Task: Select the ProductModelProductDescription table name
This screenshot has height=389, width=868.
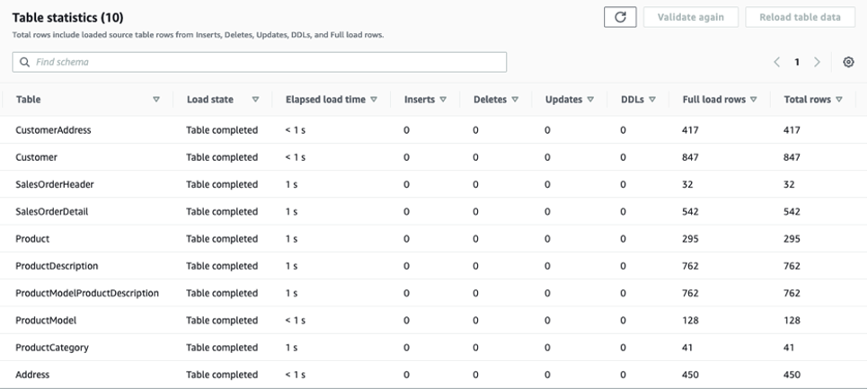Action: (87, 293)
